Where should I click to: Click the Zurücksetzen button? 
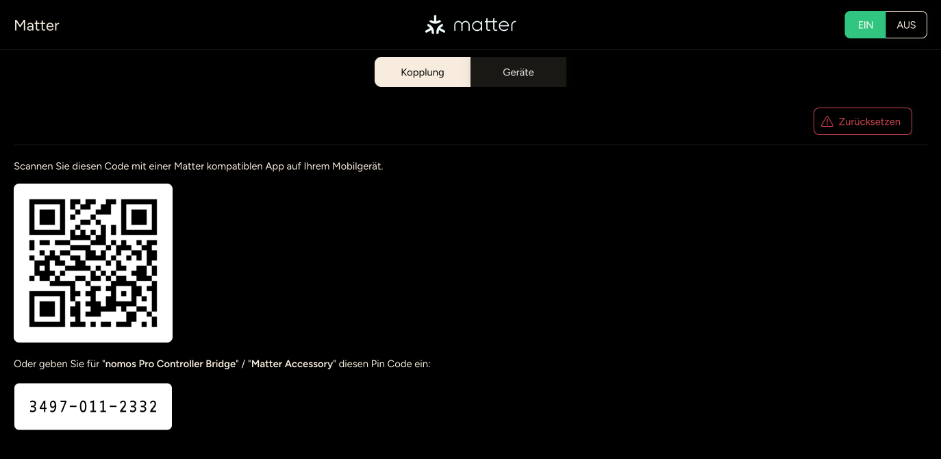pyautogui.click(x=862, y=121)
